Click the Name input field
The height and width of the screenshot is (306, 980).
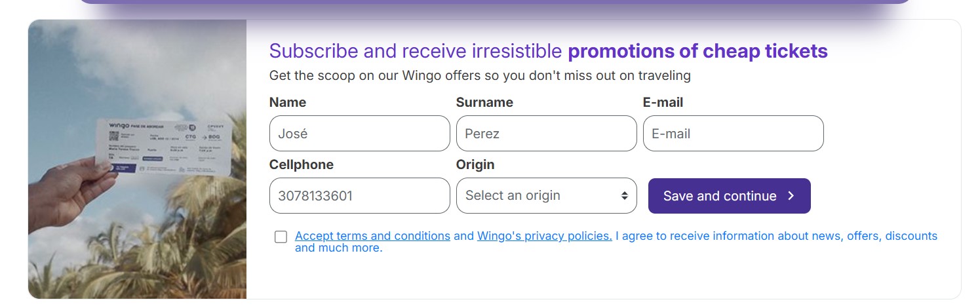(359, 134)
